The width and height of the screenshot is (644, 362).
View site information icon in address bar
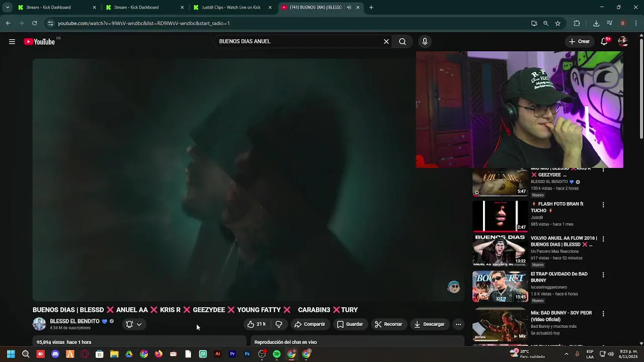coord(50,23)
